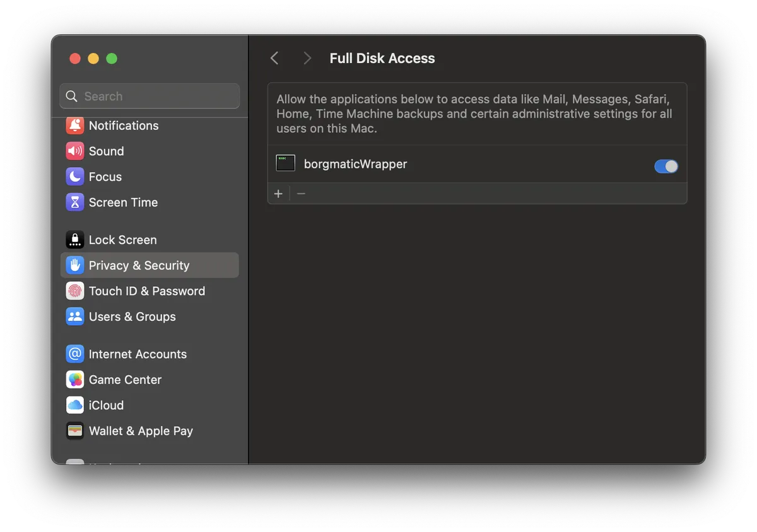
Task: Open the Focus moon icon
Action: (75, 176)
